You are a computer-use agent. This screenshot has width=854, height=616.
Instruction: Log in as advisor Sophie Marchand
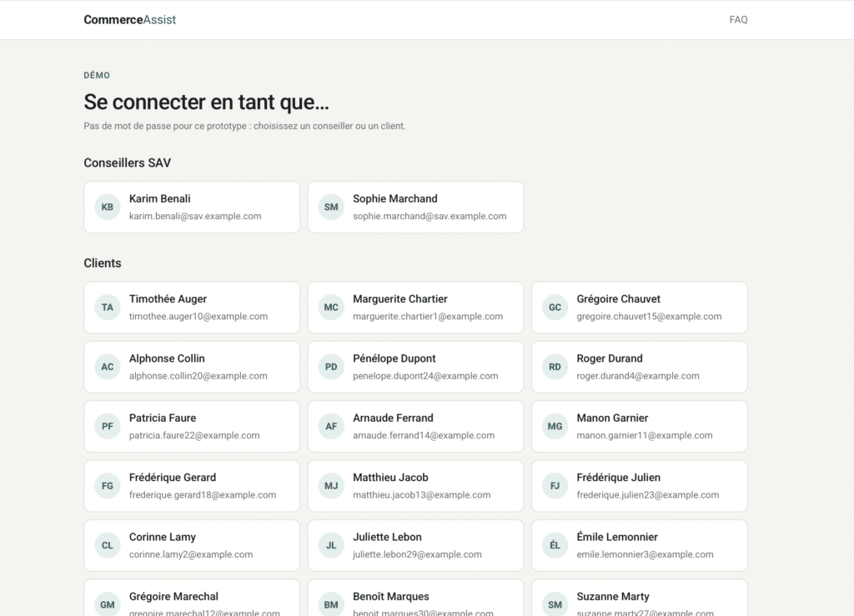pos(415,208)
